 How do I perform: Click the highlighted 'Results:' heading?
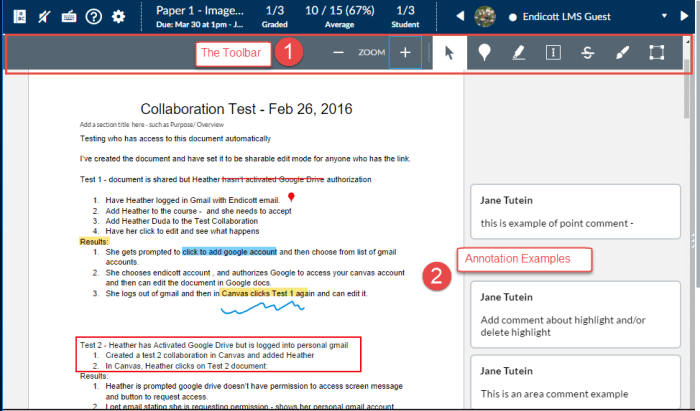(94, 241)
